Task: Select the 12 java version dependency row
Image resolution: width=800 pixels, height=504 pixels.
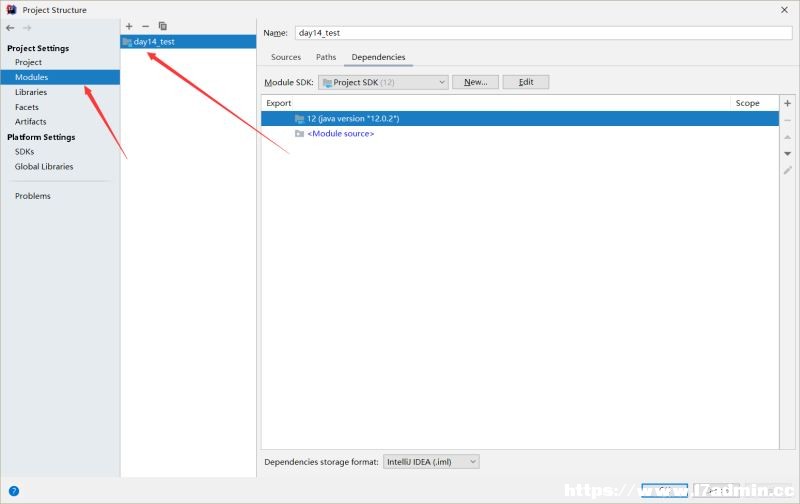Action: tap(520, 119)
